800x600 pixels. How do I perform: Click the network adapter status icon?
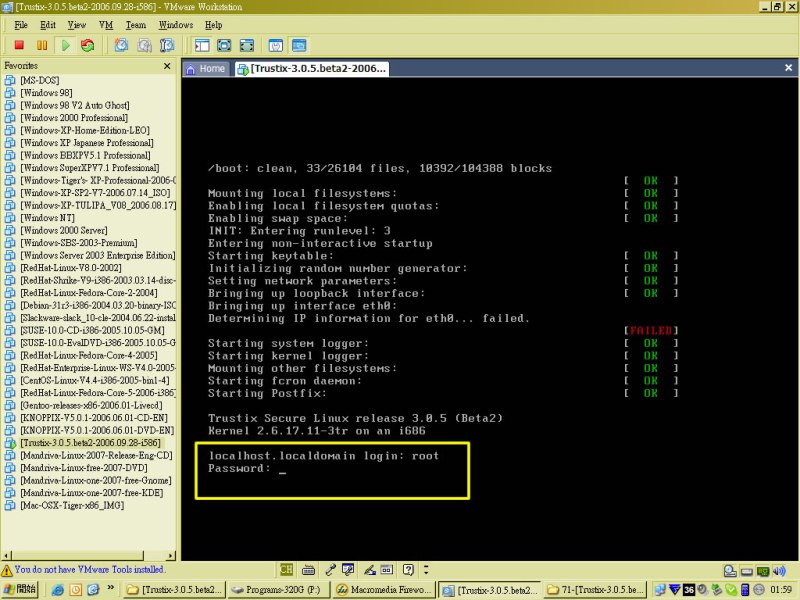click(x=763, y=571)
